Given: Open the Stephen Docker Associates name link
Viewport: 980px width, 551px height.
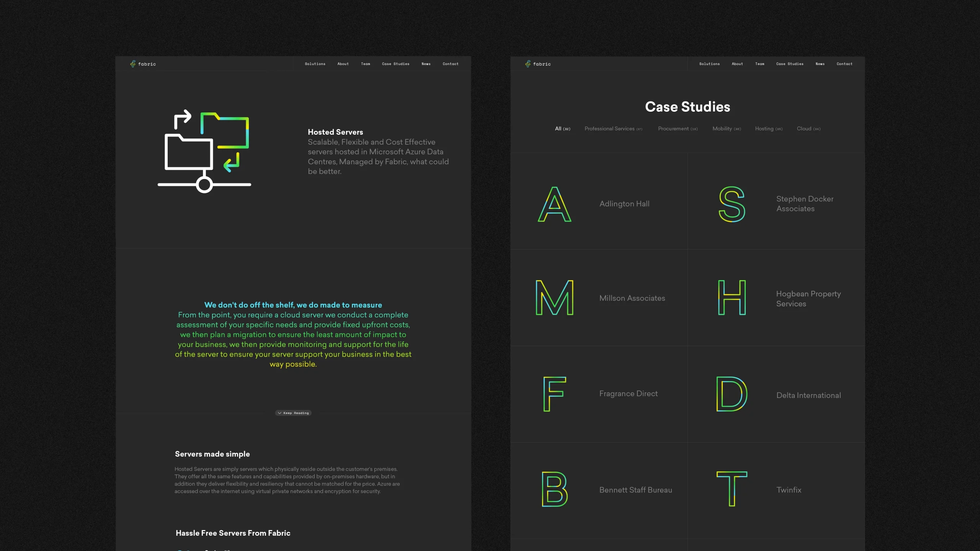Looking at the screenshot, I should tap(805, 204).
